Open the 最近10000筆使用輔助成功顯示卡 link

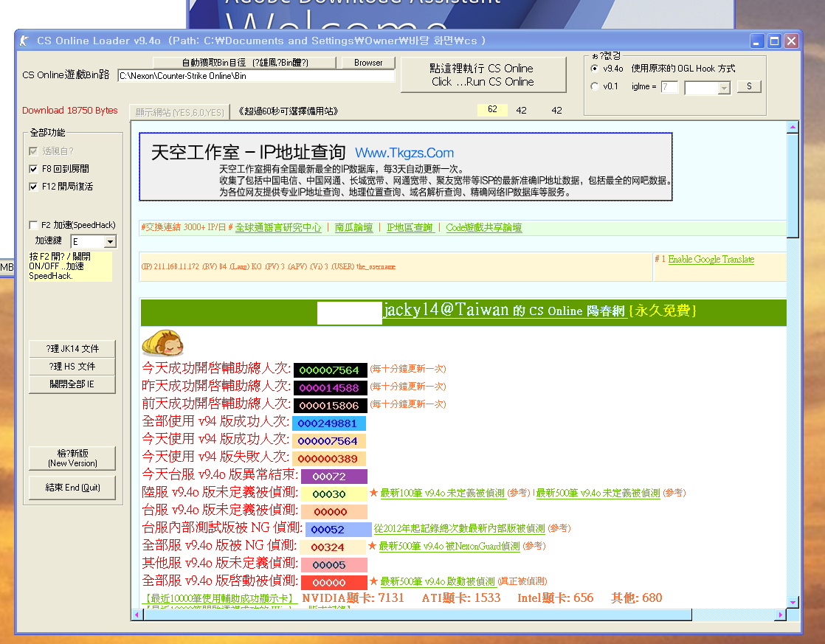[219, 598]
